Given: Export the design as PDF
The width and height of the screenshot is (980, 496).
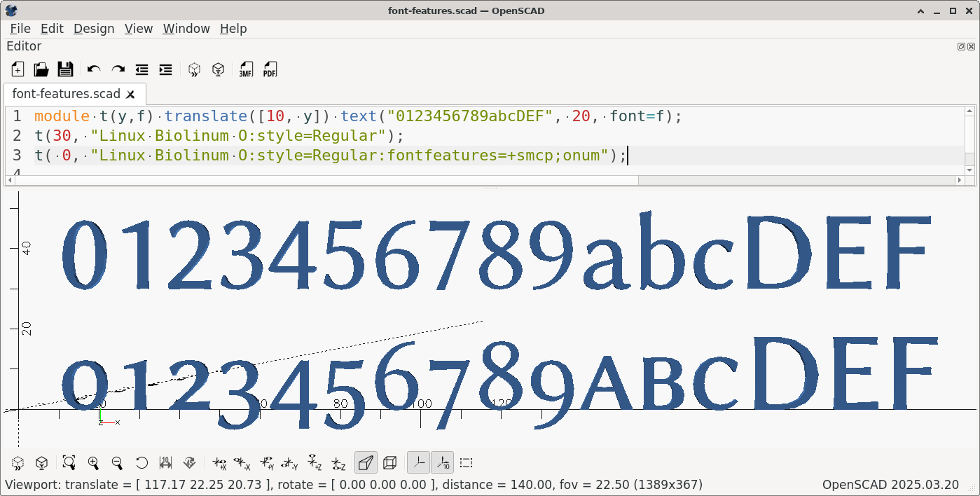Looking at the screenshot, I should 270,69.
